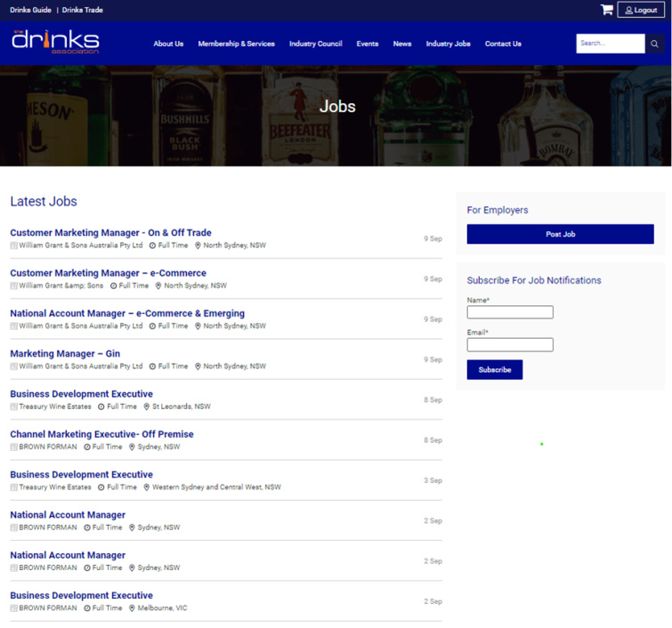Click location pin in Customer Marketing Manager – e-Commerce row
Viewport: 672px width, 628px height.
[158, 286]
